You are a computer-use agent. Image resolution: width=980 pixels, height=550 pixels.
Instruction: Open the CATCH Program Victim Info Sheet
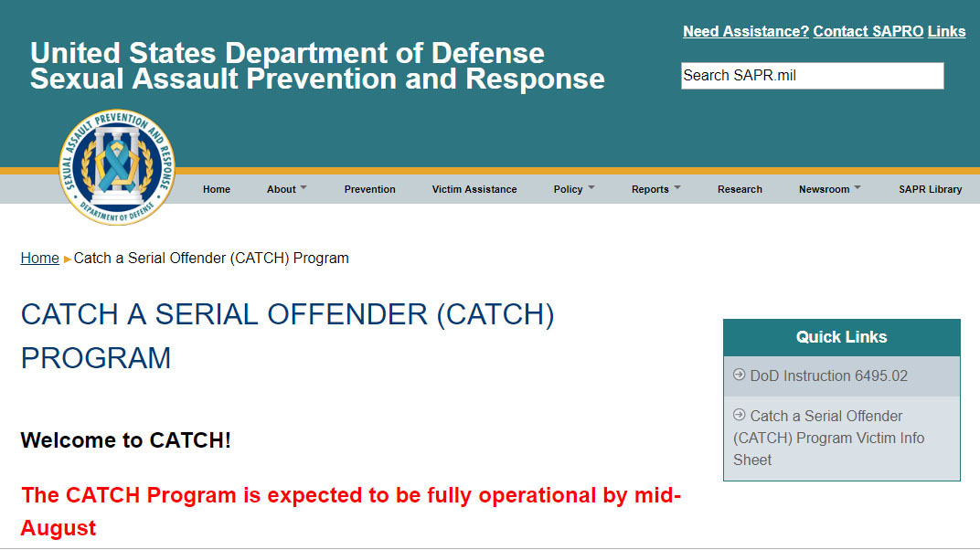[828, 438]
